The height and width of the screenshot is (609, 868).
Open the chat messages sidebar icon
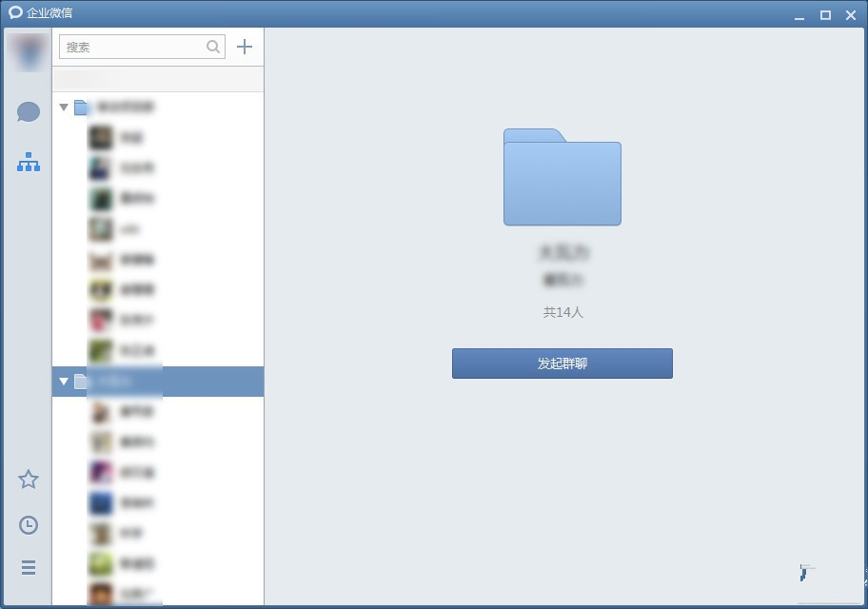[x=29, y=112]
